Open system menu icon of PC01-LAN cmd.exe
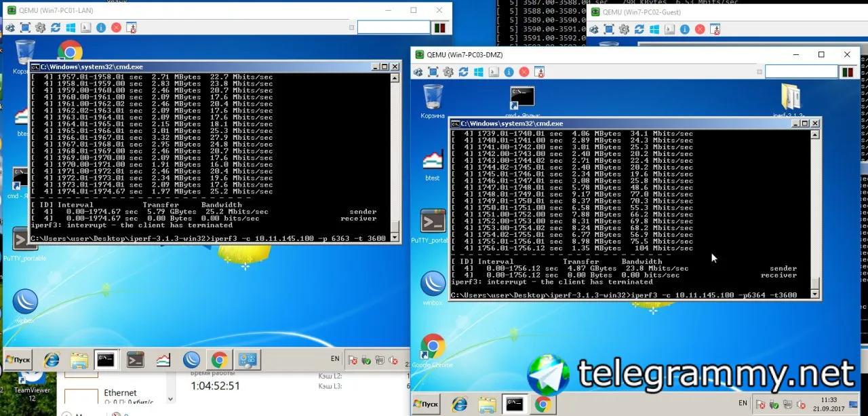The height and width of the screenshot is (416, 868). pyautogui.click(x=35, y=67)
